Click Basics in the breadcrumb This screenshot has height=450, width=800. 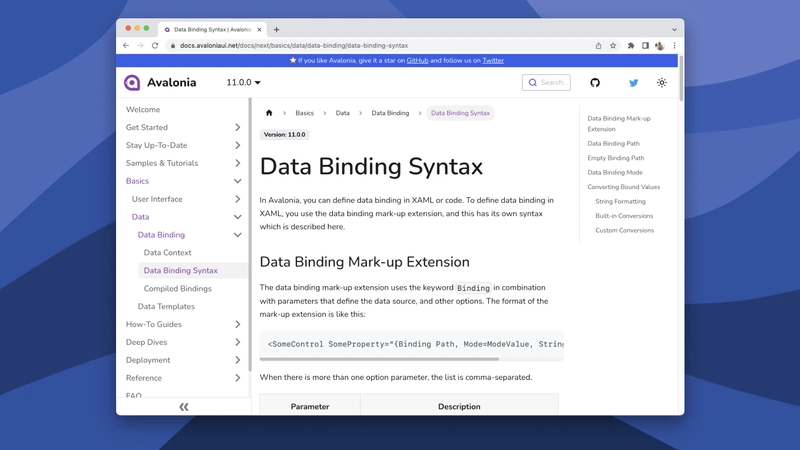pos(305,113)
